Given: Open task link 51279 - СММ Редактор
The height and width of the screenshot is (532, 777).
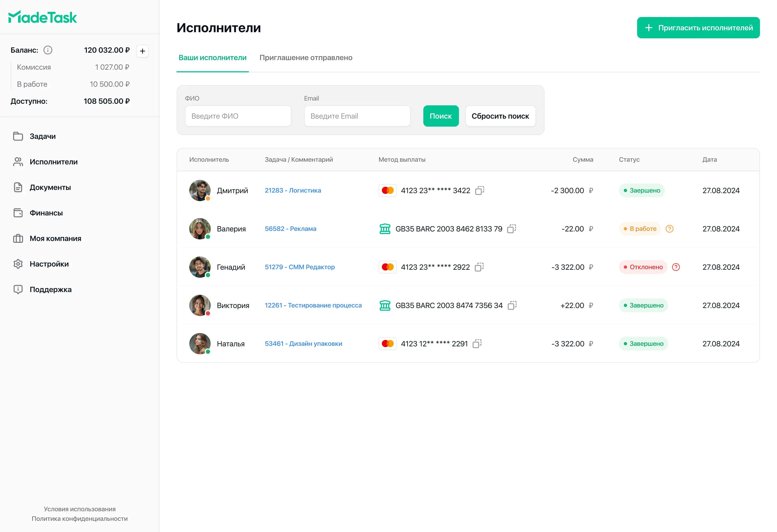Looking at the screenshot, I should coord(300,267).
